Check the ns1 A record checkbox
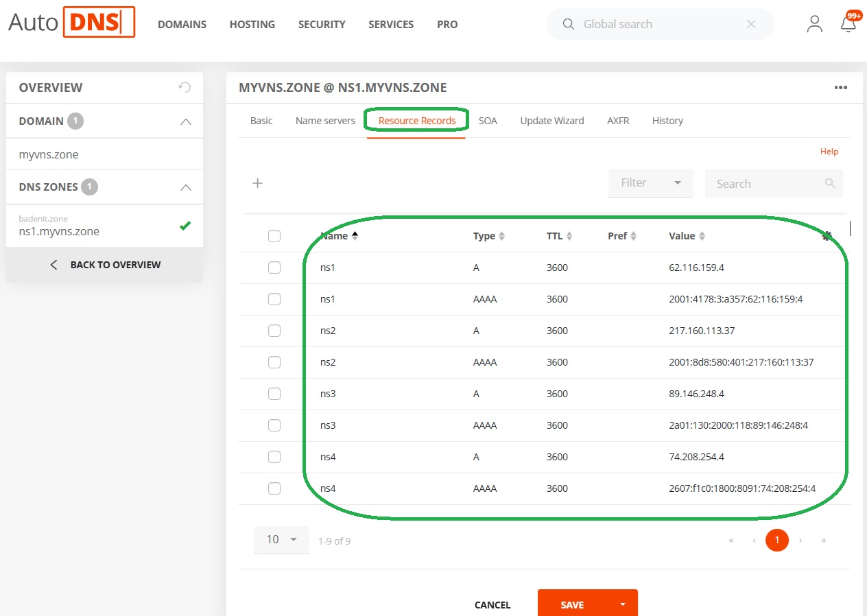The width and height of the screenshot is (867, 616). tap(274, 268)
